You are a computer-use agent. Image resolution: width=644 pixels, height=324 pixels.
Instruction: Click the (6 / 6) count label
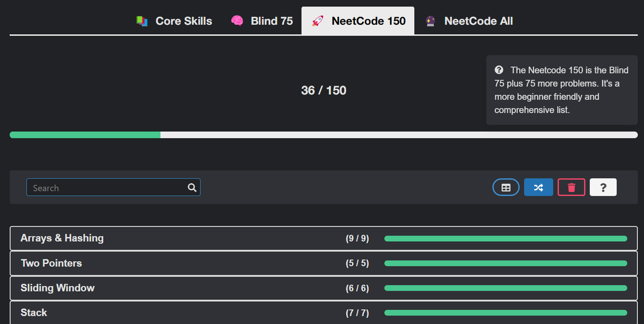(x=357, y=288)
